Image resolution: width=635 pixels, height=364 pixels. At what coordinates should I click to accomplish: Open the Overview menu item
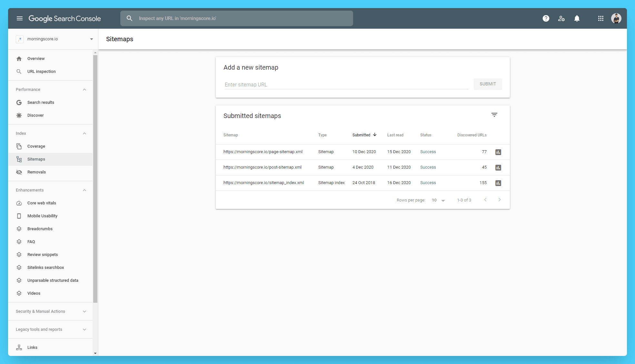click(x=50, y=59)
